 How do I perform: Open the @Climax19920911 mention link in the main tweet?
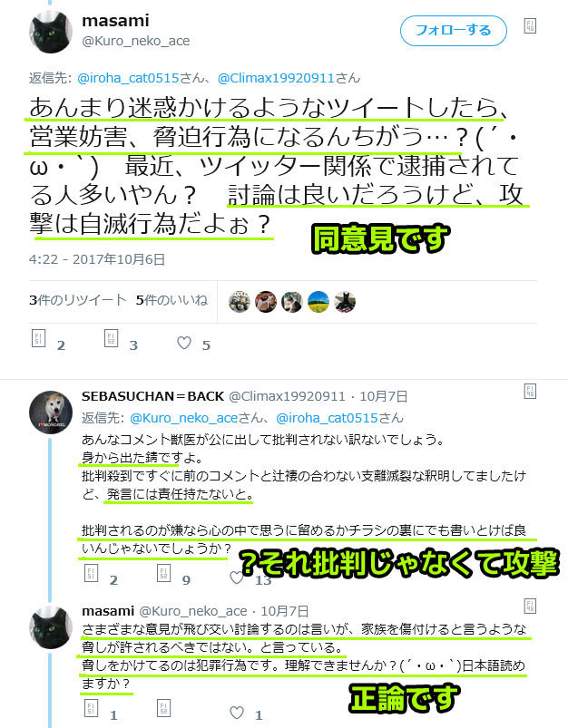pyautogui.click(x=276, y=78)
